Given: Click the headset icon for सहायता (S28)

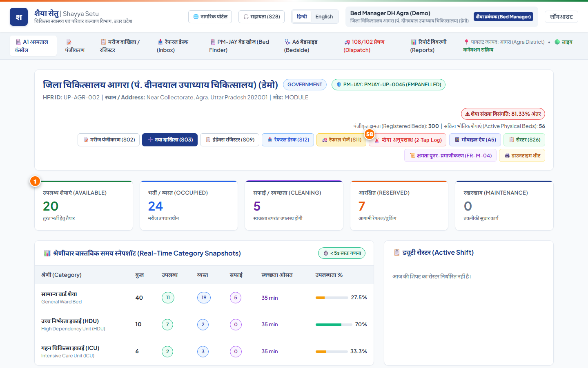Looking at the screenshot, I should point(246,17).
